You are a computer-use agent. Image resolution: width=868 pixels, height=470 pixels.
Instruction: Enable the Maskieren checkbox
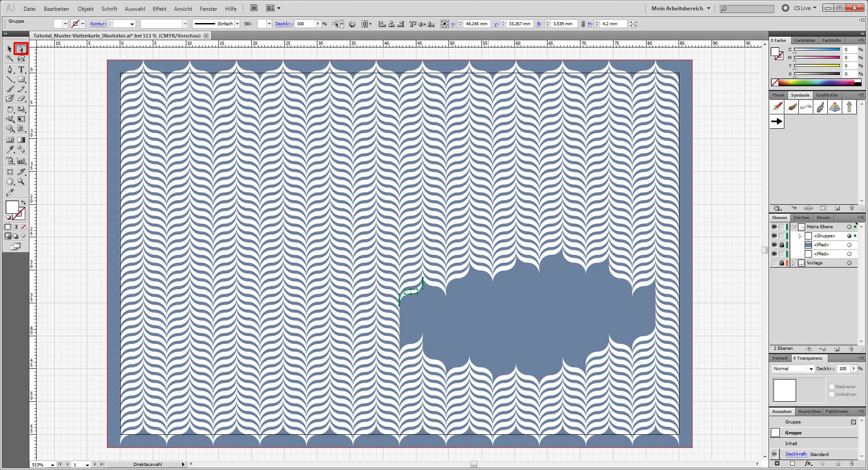tap(832, 387)
